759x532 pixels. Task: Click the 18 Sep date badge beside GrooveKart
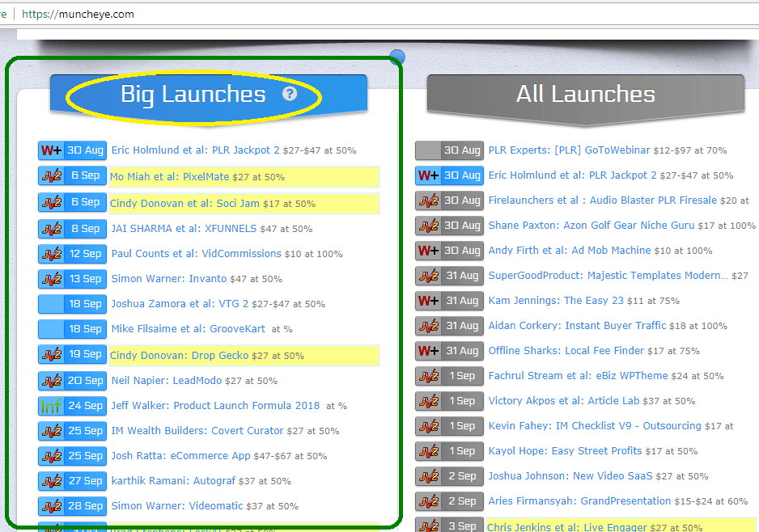(x=85, y=329)
